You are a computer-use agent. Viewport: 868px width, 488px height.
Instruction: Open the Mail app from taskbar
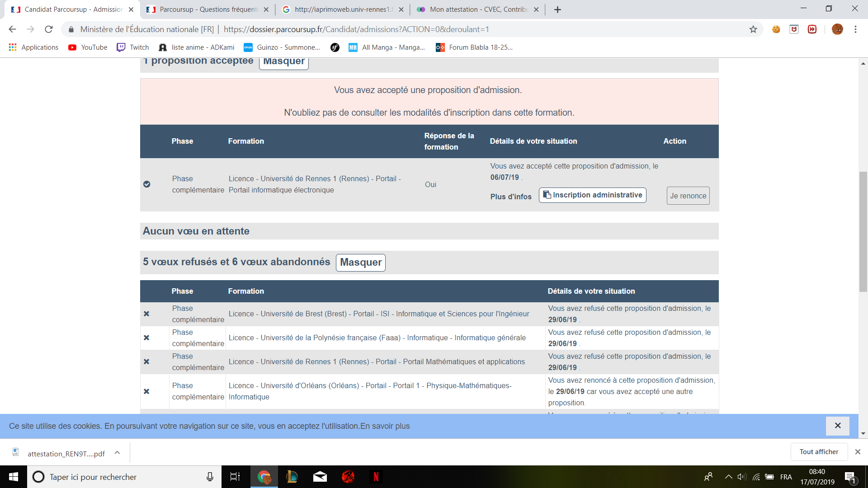(x=320, y=477)
